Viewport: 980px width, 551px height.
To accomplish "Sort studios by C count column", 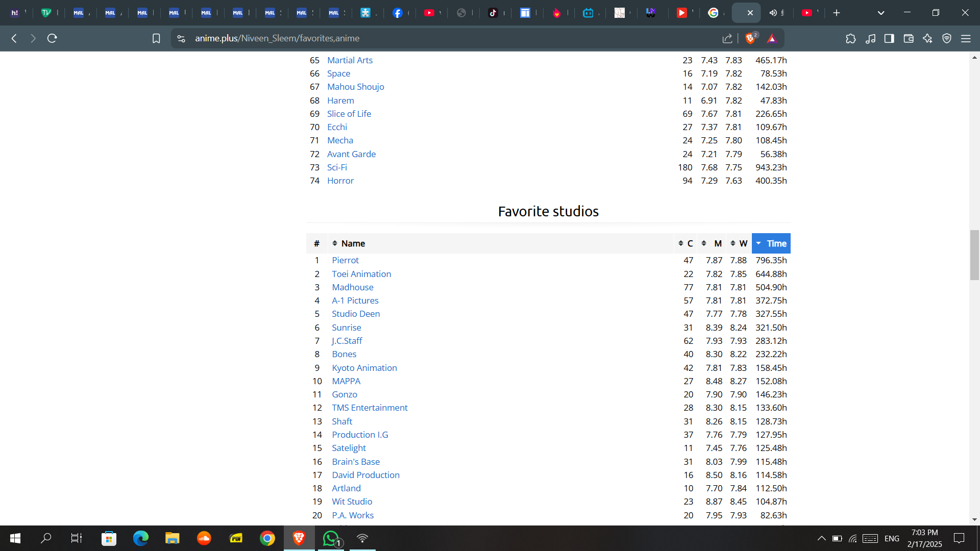I will coord(685,243).
